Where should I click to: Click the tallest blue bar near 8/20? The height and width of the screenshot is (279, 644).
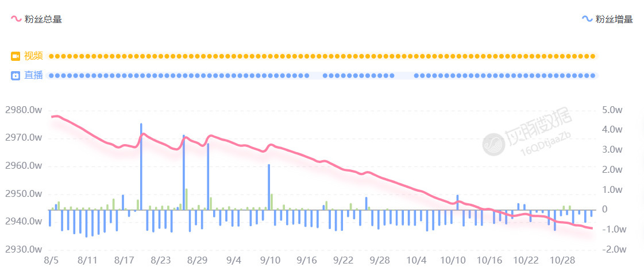coord(141,166)
